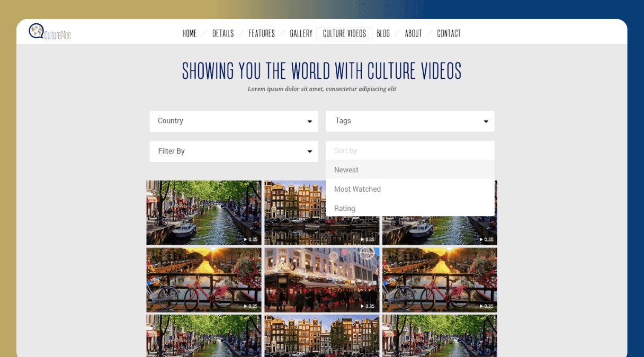Go to the Details page
Image resolution: width=644 pixels, height=357 pixels.
(x=223, y=33)
